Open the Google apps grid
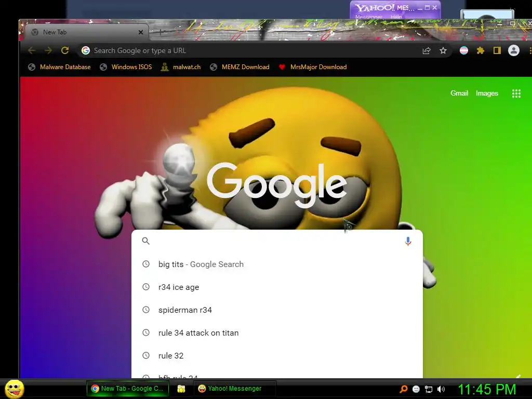532x399 pixels. (516, 94)
